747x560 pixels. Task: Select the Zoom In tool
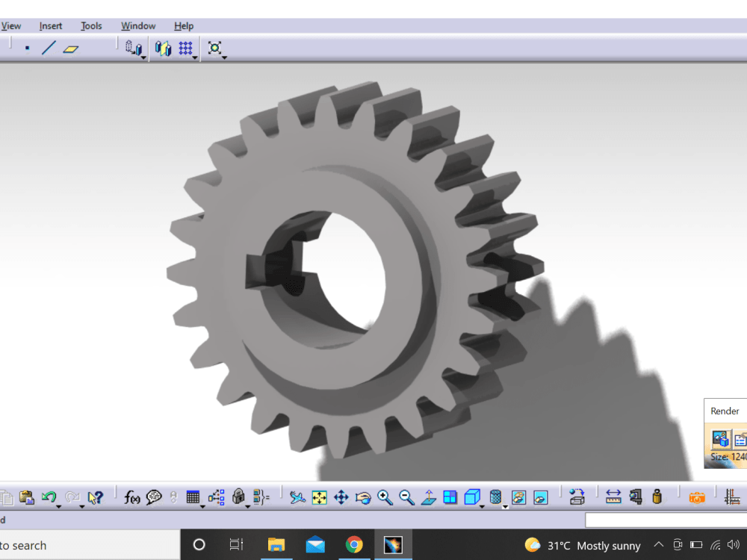pos(385,497)
